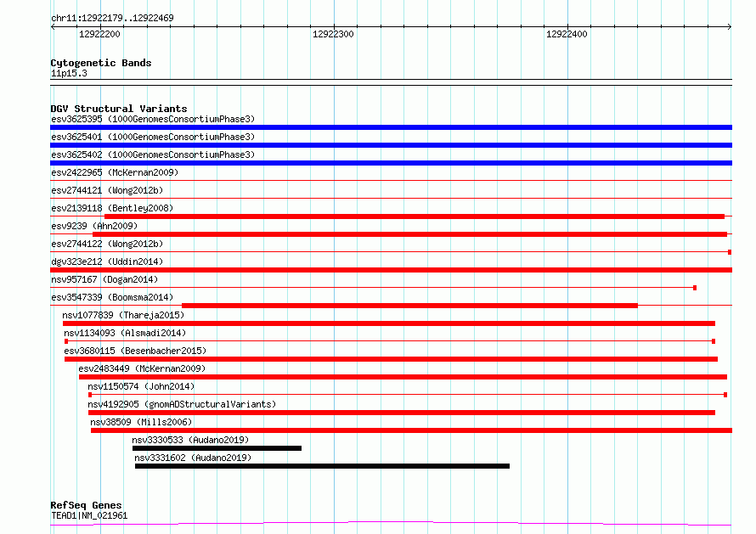This screenshot has width=756, height=534.
Task: Click the esv3547339 (Boomsma2014) thick red bar
Action: click(x=409, y=306)
